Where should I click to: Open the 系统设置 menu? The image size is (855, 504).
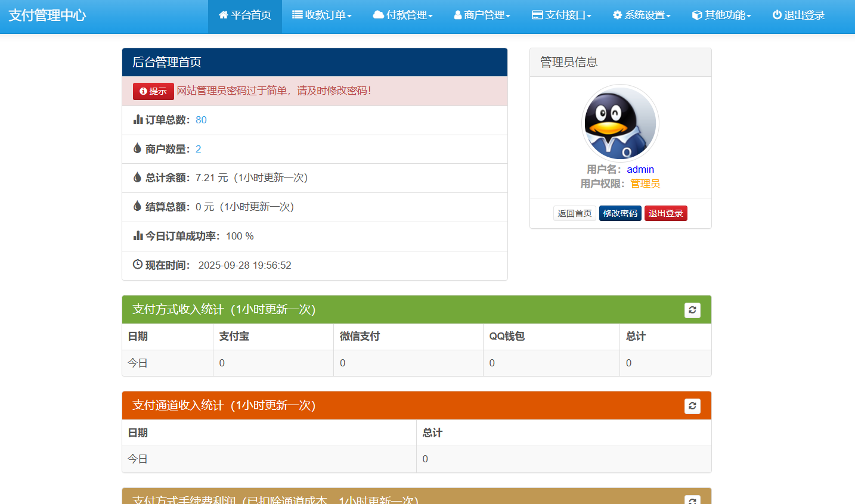[642, 15]
